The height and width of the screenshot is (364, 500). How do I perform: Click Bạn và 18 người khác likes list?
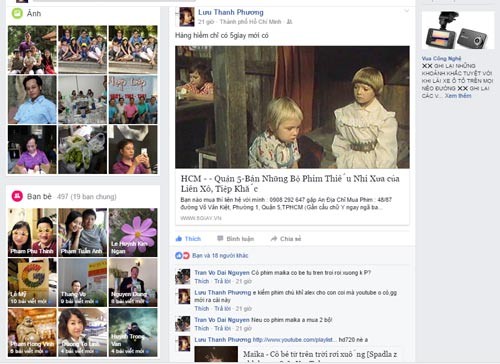220,256
